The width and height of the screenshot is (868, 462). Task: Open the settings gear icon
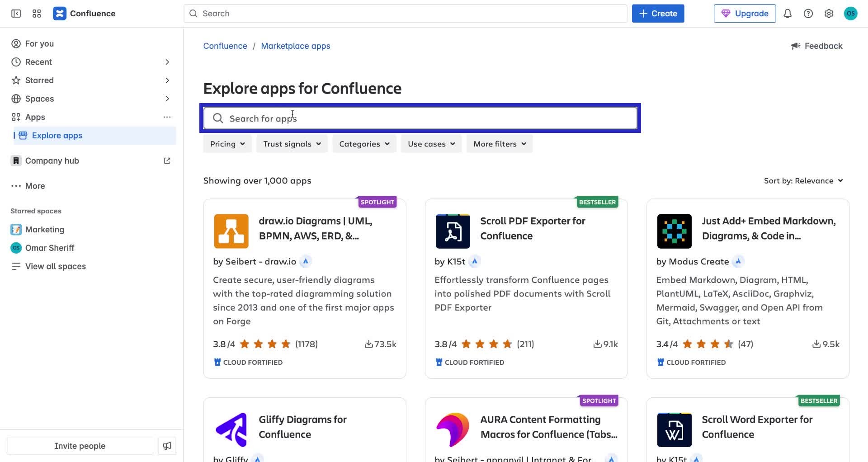pos(829,14)
